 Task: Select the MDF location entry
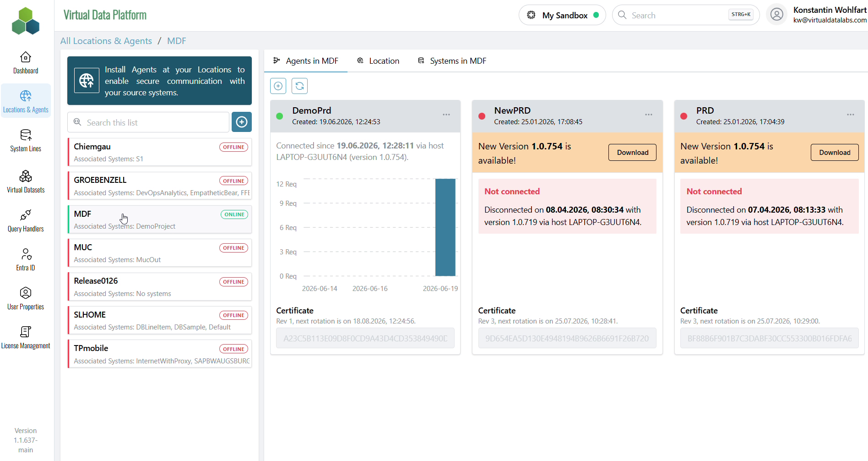(159, 220)
